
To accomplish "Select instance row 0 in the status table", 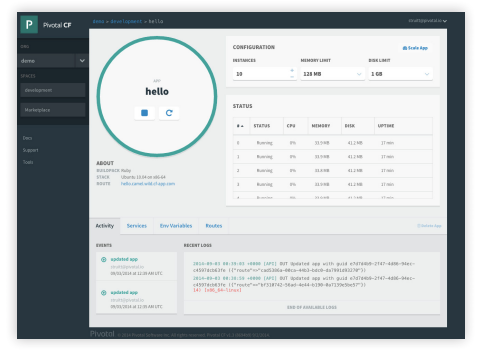I will 333,143.
